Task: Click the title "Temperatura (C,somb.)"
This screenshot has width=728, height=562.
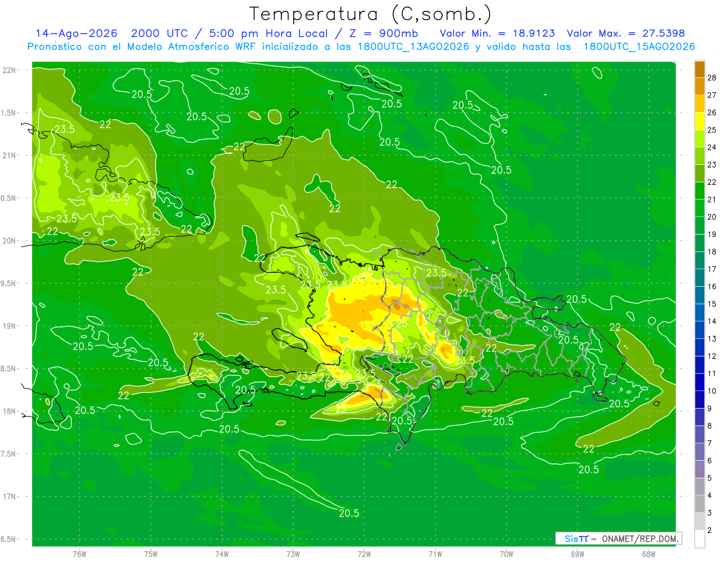Action: pos(370,14)
